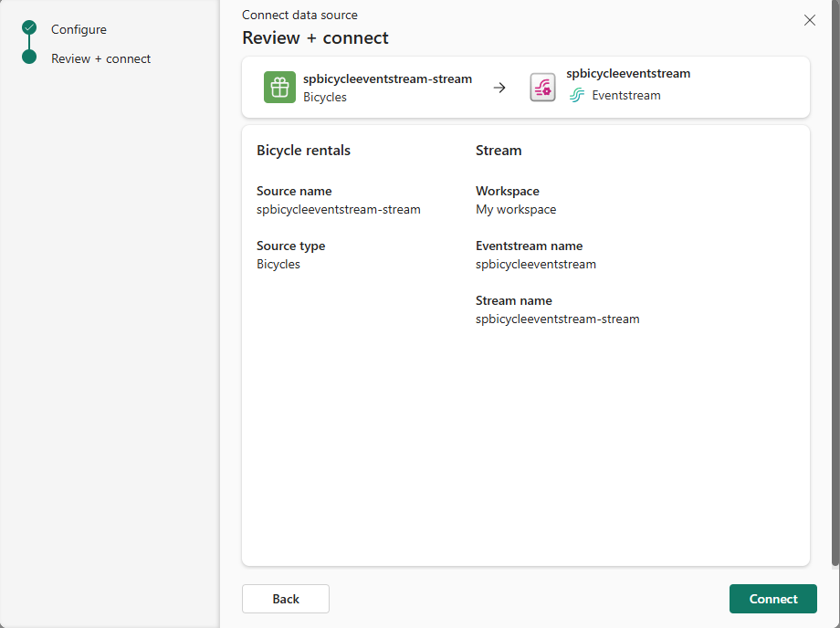The width and height of the screenshot is (840, 628).
Task: Click the Source type value Bicycles
Action: pyautogui.click(x=278, y=264)
